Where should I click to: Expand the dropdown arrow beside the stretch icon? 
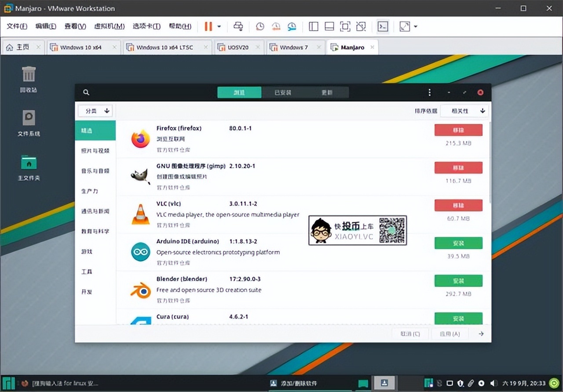click(415, 26)
